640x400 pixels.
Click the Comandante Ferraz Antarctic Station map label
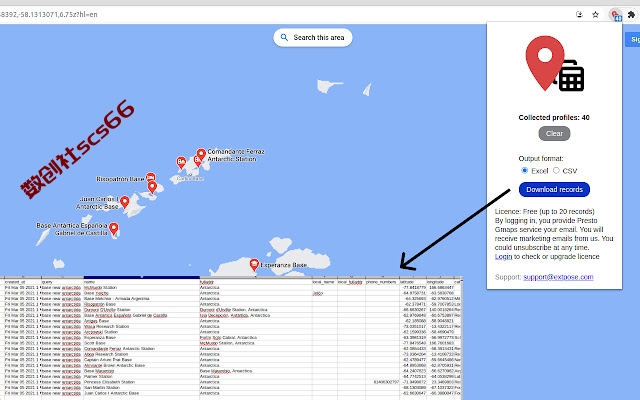[236, 155]
